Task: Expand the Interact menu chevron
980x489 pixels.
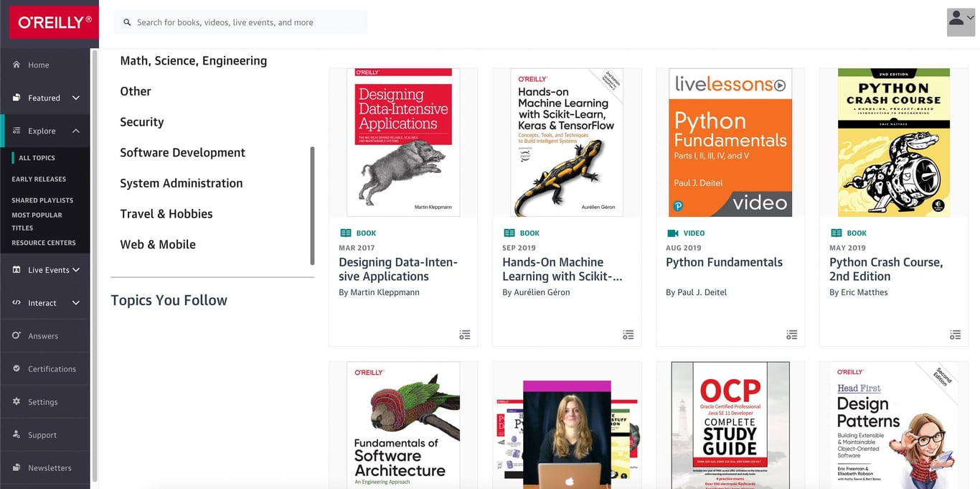Action: [x=76, y=303]
